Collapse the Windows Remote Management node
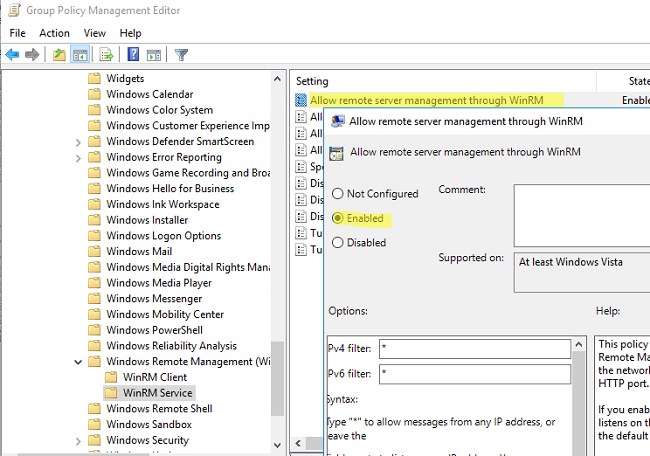The width and height of the screenshot is (650, 456). 78,362
